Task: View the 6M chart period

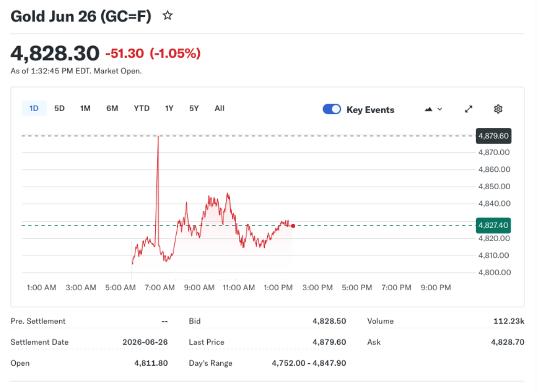Action: click(112, 108)
